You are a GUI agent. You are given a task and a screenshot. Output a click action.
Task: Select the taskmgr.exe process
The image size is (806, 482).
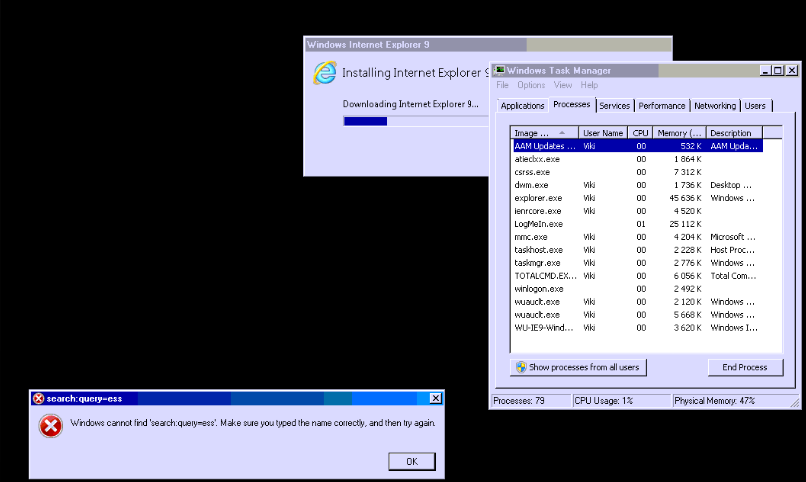tap(637, 263)
